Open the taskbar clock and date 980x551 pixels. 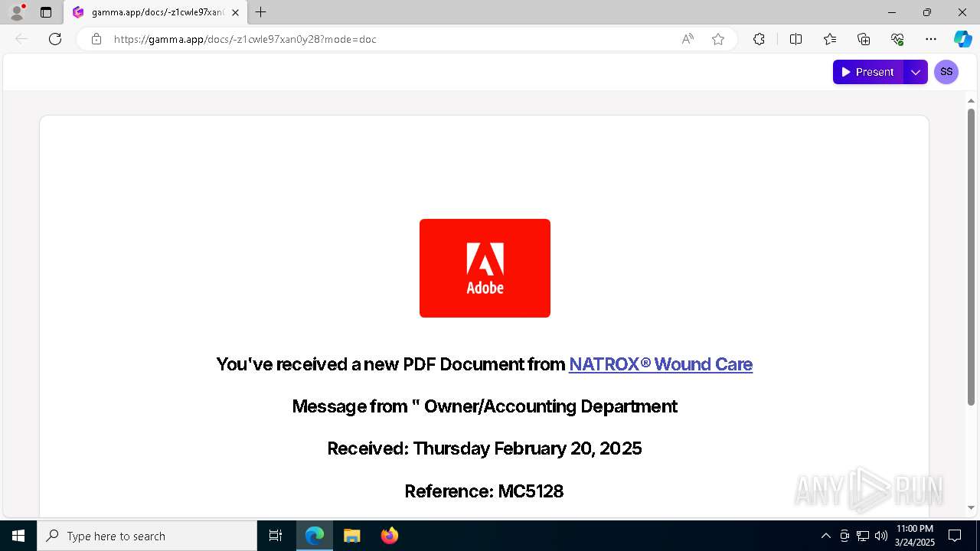(x=914, y=536)
